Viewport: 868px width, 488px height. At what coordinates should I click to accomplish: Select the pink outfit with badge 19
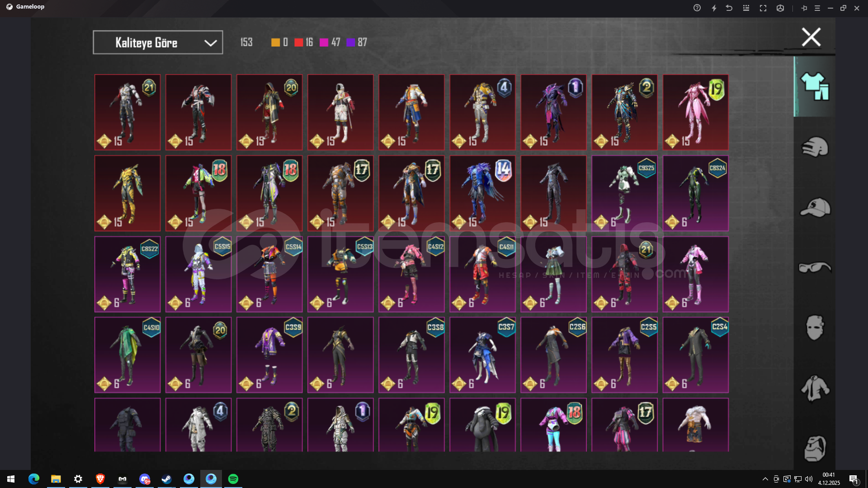coord(695,112)
